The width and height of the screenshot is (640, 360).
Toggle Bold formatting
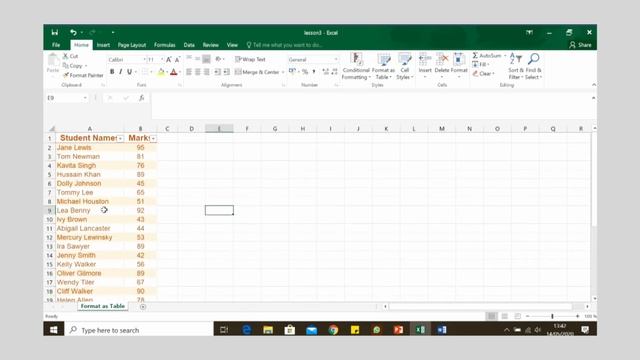coord(112,72)
